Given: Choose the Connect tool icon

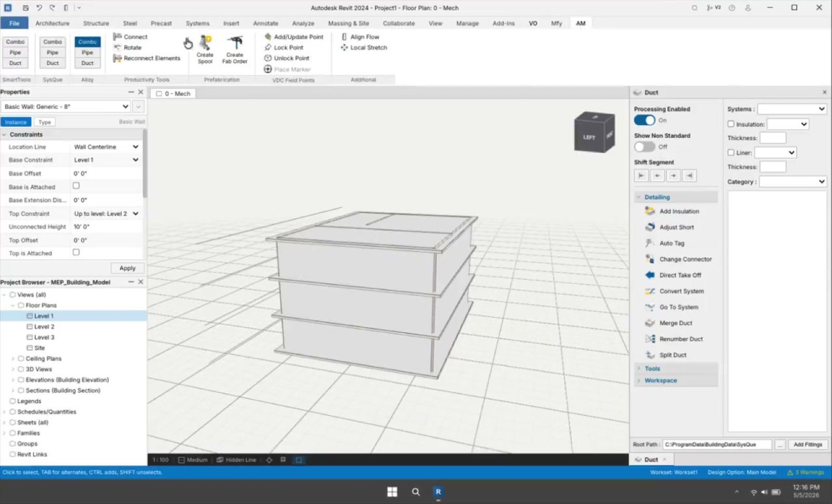Looking at the screenshot, I should 118,37.
